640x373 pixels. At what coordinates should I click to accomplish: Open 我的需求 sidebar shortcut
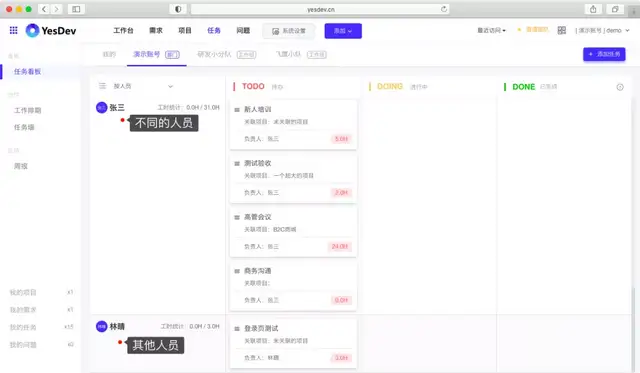pos(41,310)
